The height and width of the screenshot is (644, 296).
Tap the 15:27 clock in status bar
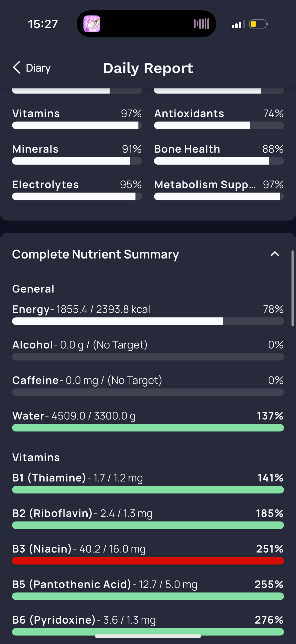click(43, 24)
